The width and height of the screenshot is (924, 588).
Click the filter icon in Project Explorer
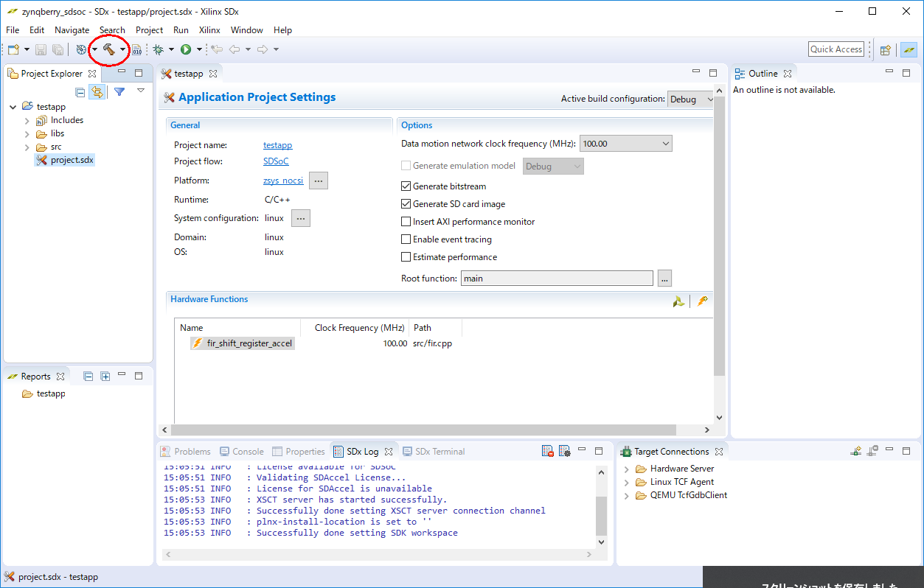pyautogui.click(x=119, y=91)
